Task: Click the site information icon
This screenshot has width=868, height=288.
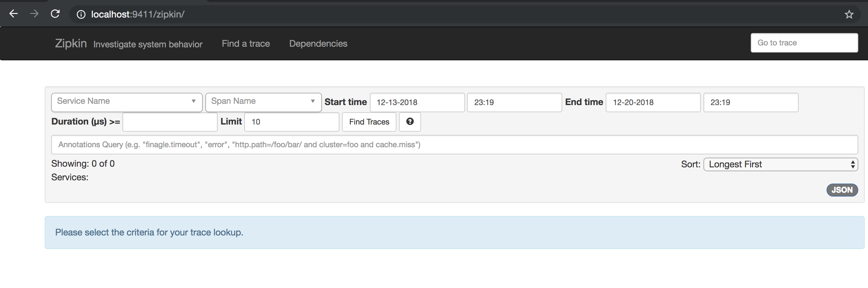Action: coord(81,14)
